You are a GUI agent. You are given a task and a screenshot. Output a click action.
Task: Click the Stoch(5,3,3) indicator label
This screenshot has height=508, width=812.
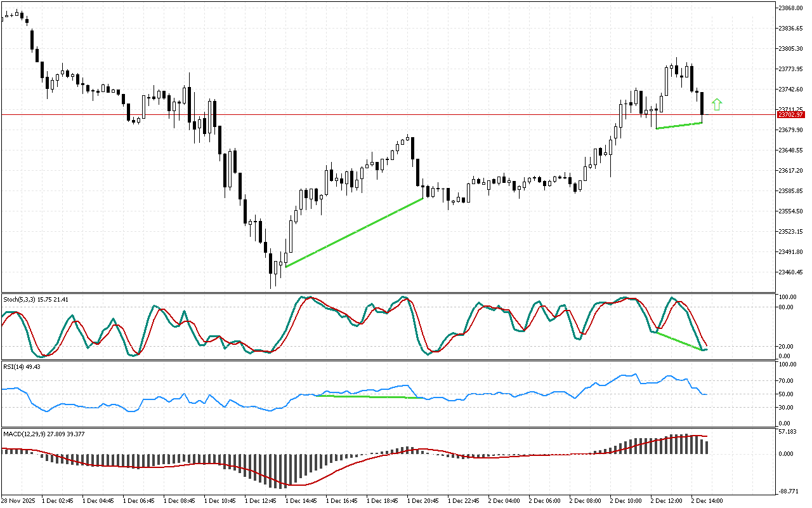click(23, 298)
